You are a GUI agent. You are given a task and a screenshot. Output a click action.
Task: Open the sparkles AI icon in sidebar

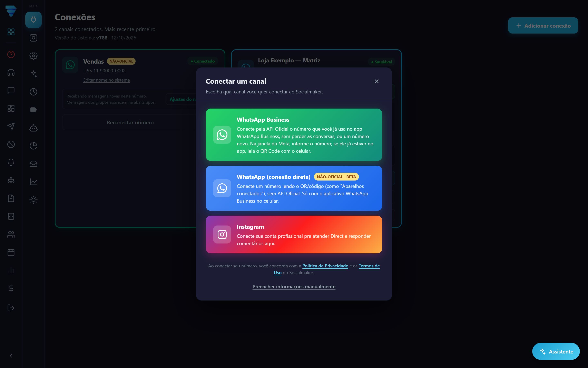[33, 74]
